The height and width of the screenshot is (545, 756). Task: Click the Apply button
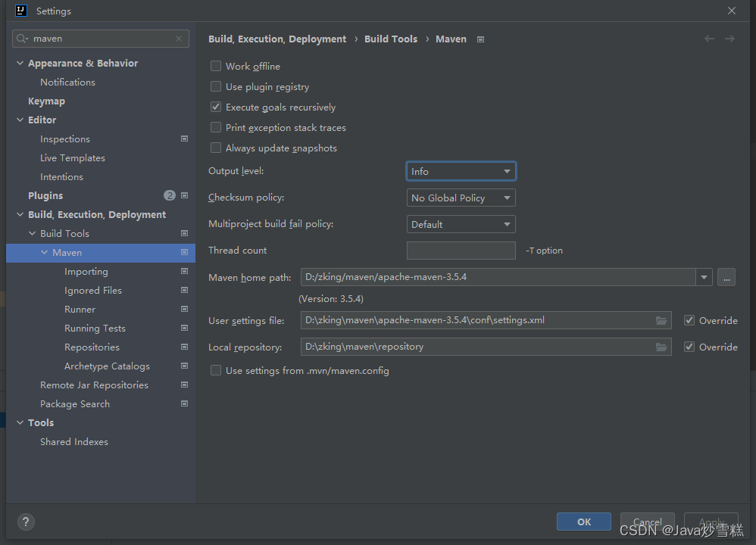(711, 522)
